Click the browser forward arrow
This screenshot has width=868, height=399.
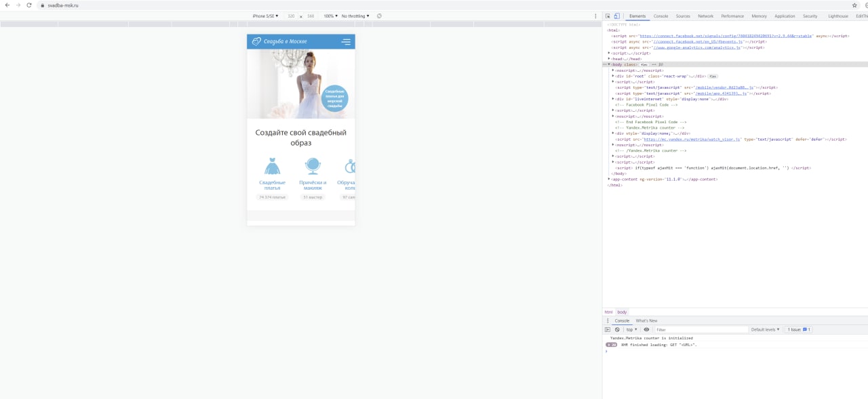[18, 5]
